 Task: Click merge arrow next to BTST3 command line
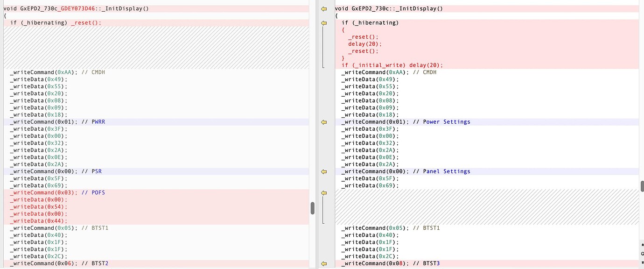click(x=324, y=263)
